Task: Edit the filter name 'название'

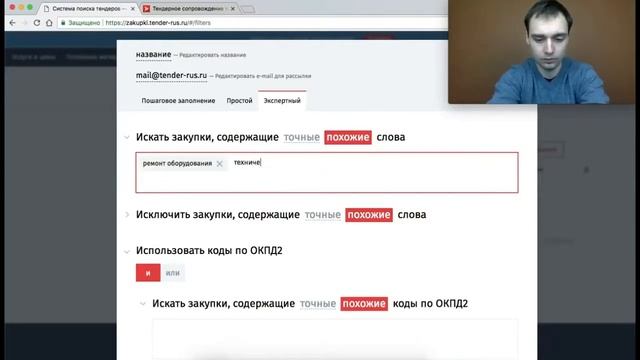Action: coord(153,55)
